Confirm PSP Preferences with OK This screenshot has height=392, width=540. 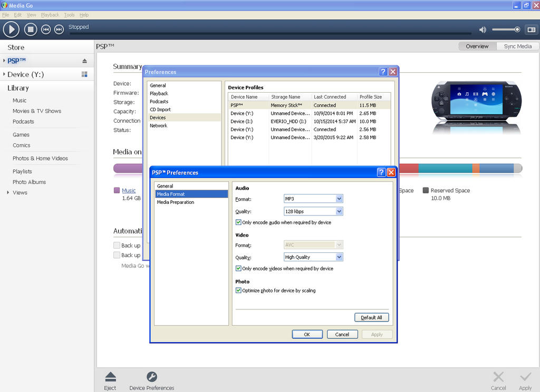(x=307, y=334)
